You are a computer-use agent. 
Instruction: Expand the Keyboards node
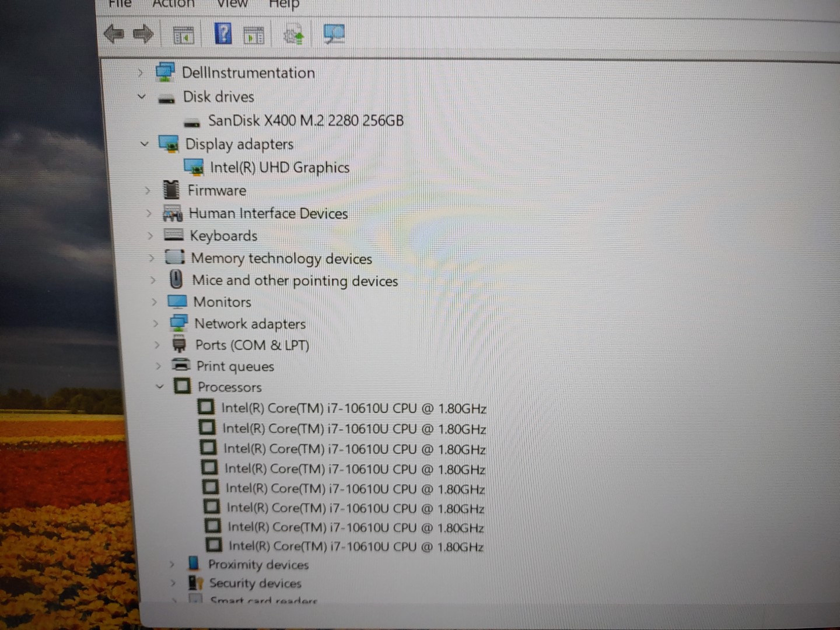pyautogui.click(x=150, y=236)
